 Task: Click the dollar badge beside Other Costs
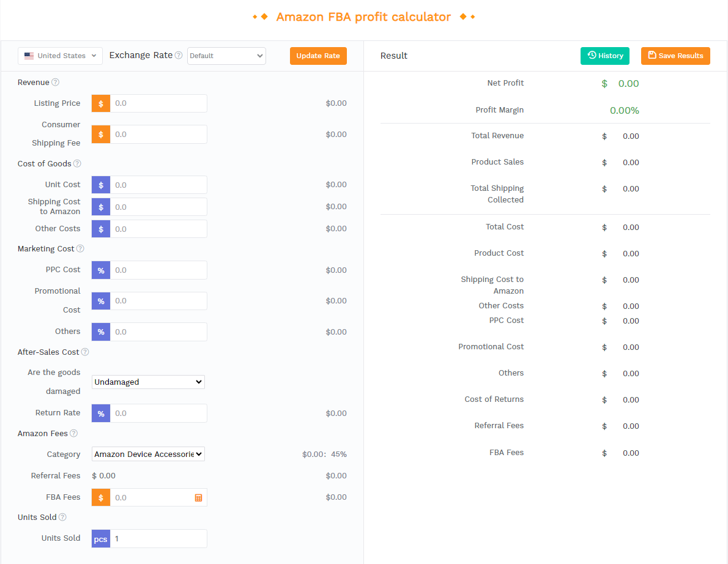click(101, 229)
